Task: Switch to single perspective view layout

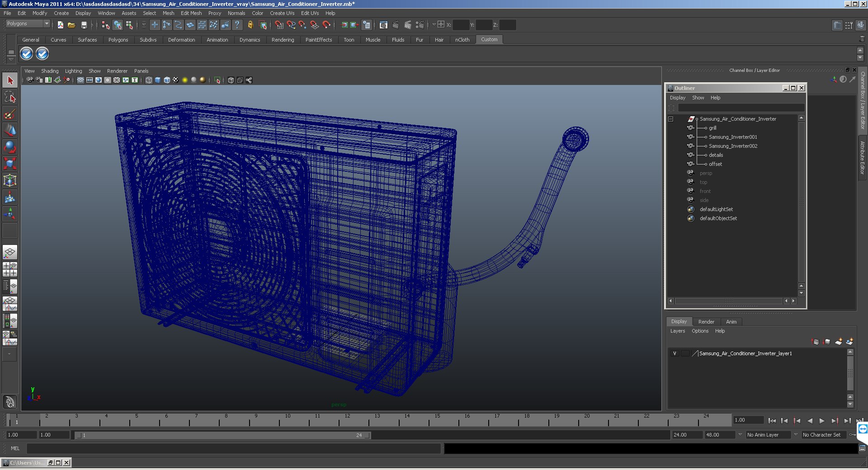Action: [10, 252]
